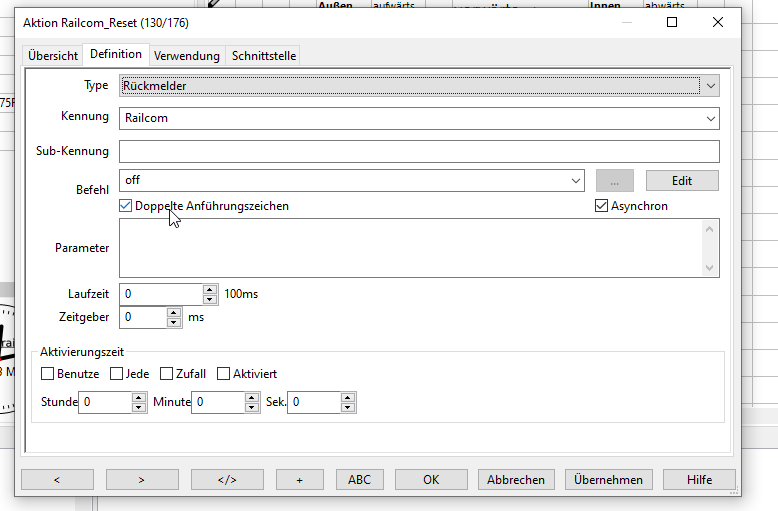This screenshot has height=511, width=778.
Task: Click the '+' add button
Action: (300, 479)
